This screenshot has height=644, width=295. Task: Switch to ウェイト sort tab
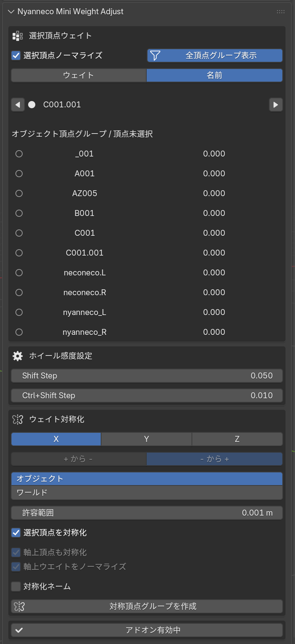click(79, 75)
